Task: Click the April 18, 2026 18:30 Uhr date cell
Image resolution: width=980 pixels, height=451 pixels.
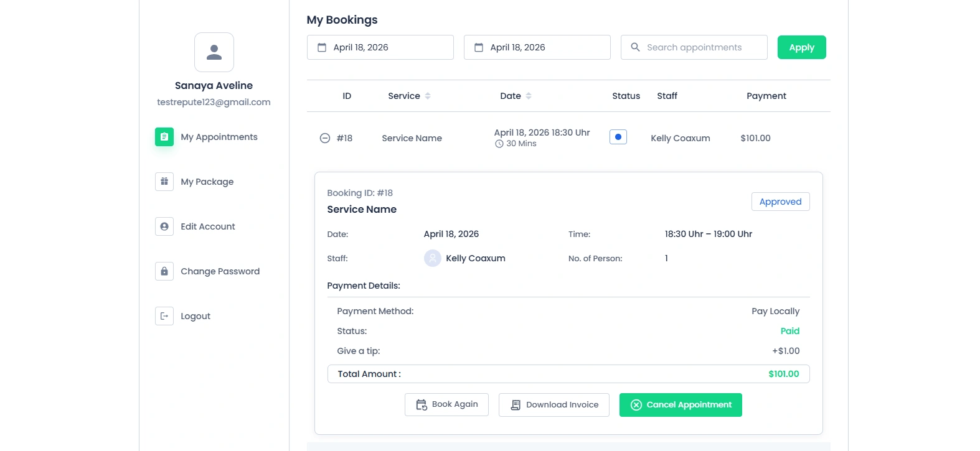Action: pos(542,133)
